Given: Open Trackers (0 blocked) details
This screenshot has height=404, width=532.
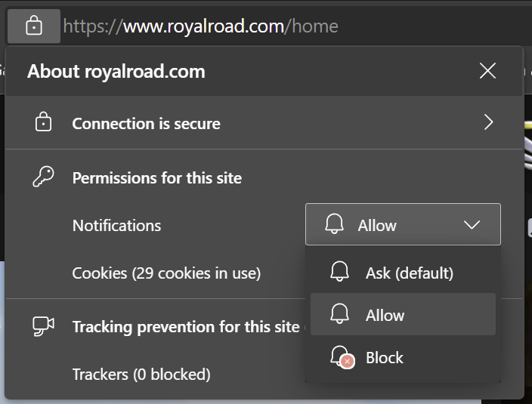Looking at the screenshot, I should click(x=141, y=375).
